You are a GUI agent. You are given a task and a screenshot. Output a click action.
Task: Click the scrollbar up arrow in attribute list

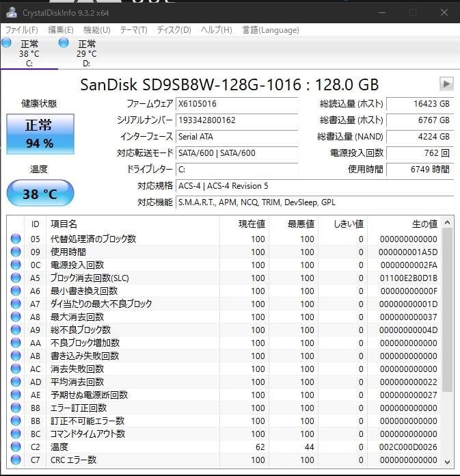pyautogui.click(x=447, y=222)
